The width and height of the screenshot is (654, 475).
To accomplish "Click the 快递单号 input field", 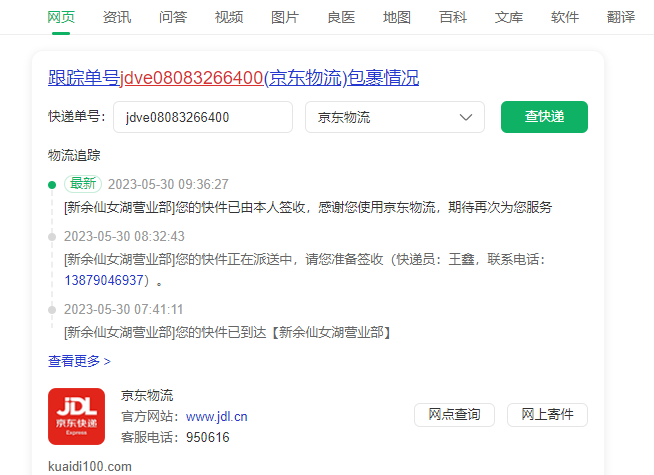I will pos(203,117).
